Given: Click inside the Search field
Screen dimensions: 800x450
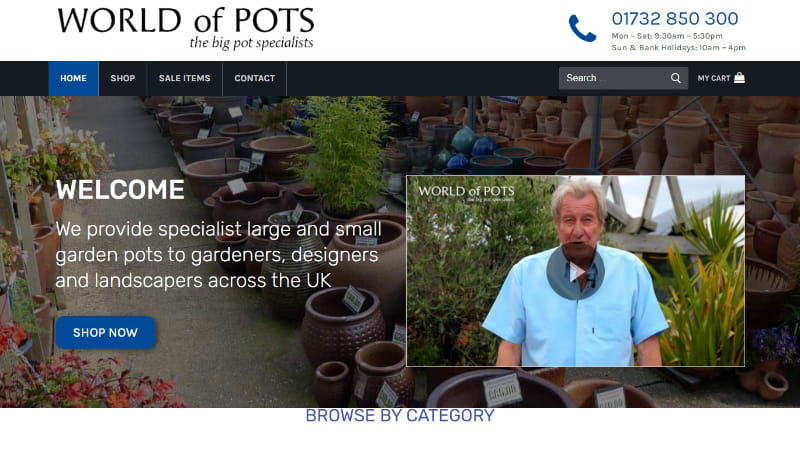Looking at the screenshot, I should tap(615, 78).
